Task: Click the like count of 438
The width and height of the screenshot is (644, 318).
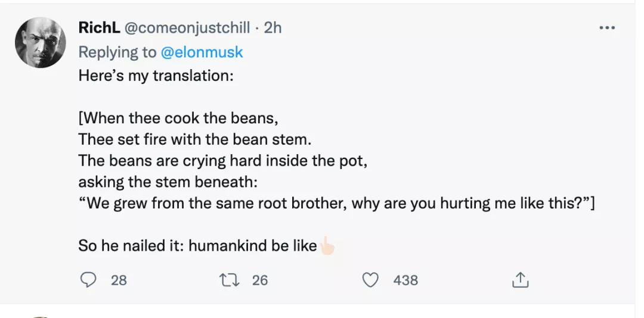Action: pos(405,280)
